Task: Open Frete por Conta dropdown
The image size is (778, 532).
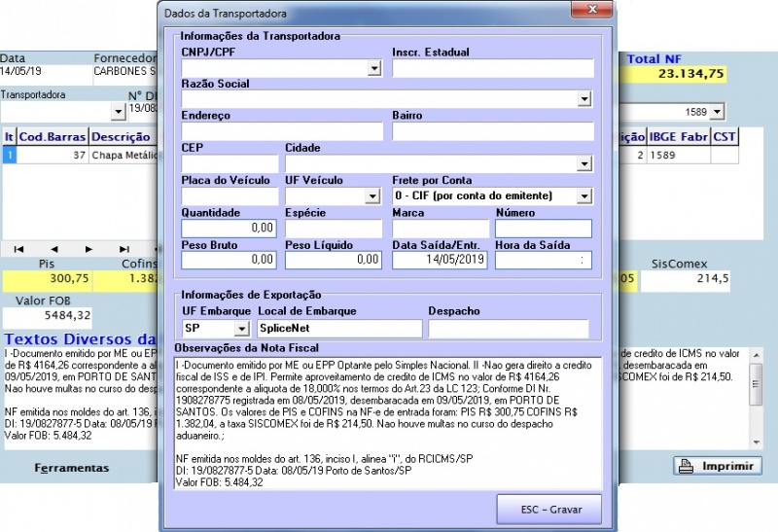Action: pos(584,196)
